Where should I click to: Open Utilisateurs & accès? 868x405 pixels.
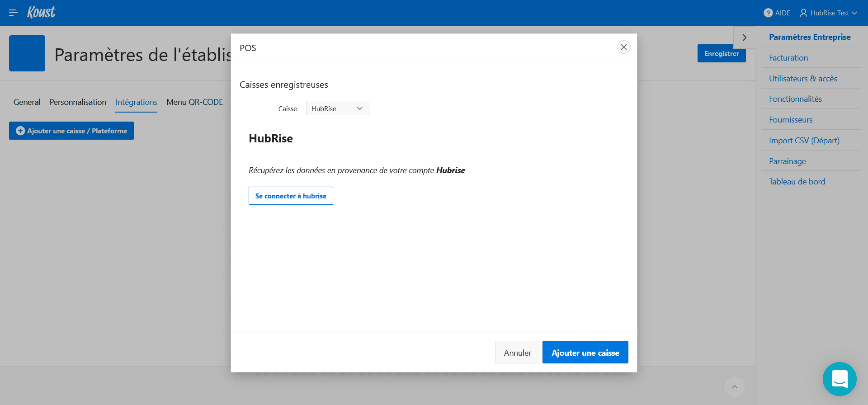click(x=803, y=79)
